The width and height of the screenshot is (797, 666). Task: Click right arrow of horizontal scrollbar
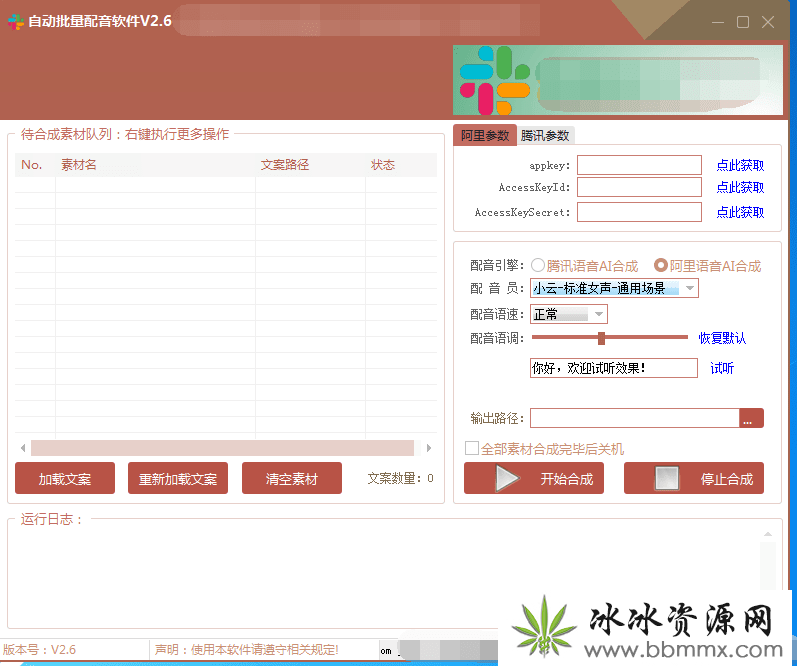click(429, 448)
